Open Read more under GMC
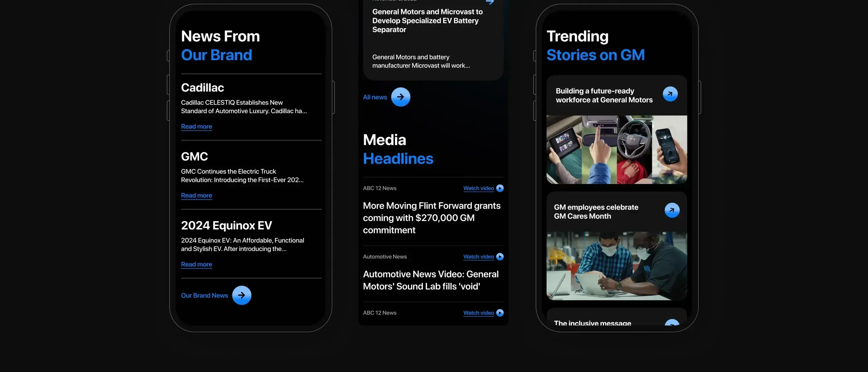Image resolution: width=868 pixels, height=372 pixels. [x=196, y=195]
